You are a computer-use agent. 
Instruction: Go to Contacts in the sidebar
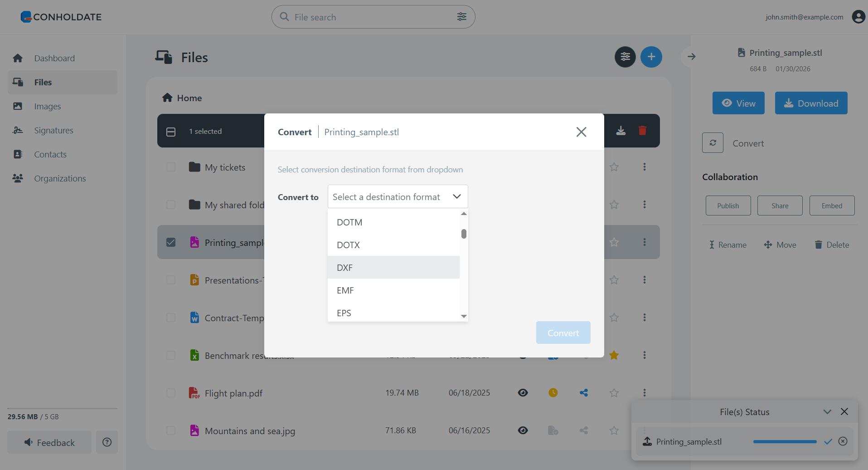point(50,154)
